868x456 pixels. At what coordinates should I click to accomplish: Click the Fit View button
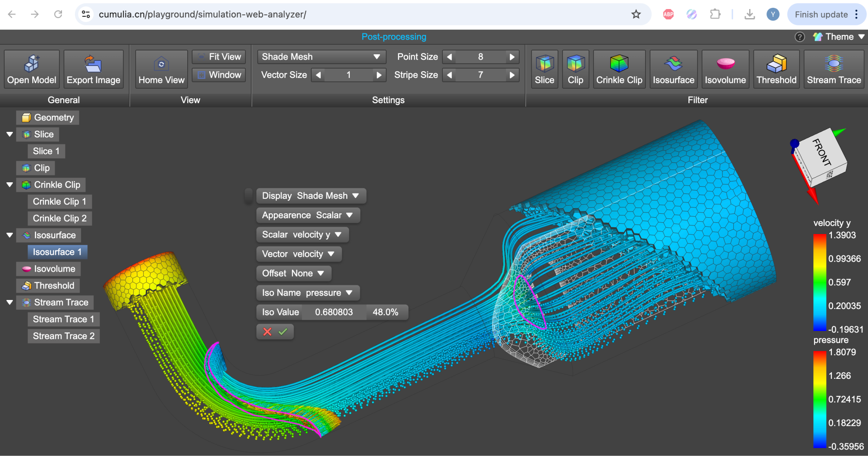pyautogui.click(x=219, y=57)
